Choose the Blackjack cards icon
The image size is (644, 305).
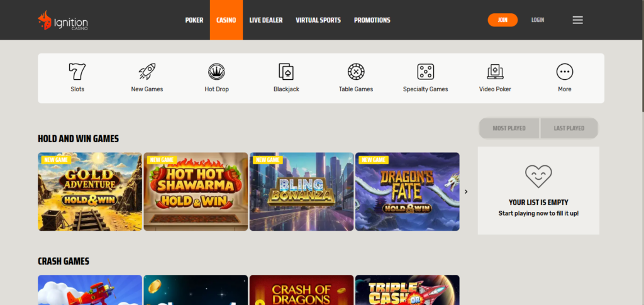286,72
